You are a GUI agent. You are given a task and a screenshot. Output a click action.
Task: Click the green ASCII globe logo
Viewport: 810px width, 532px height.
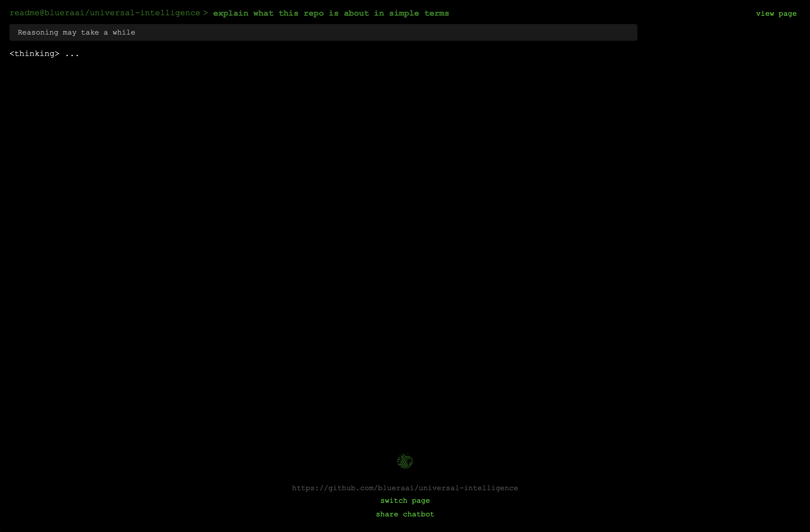[x=405, y=461]
